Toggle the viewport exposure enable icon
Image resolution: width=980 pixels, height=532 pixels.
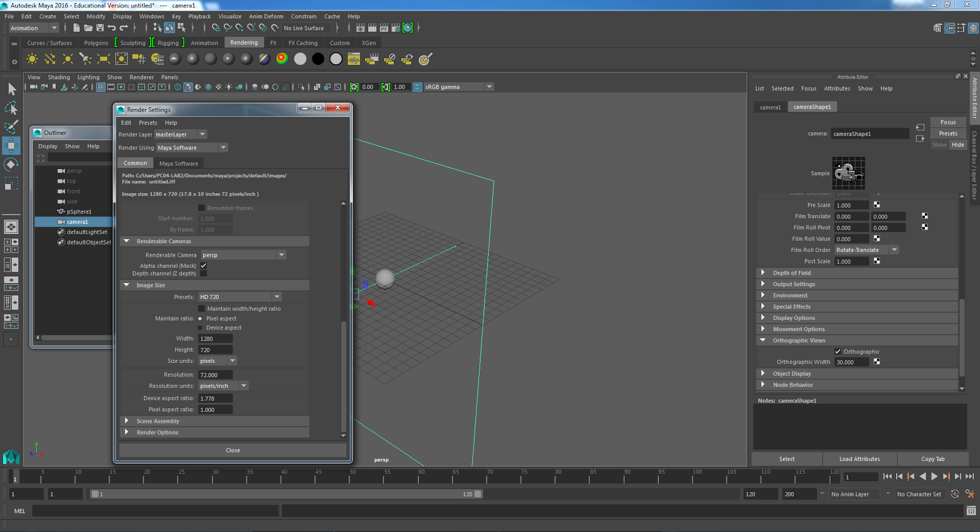pyautogui.click(x=354, y=87)
